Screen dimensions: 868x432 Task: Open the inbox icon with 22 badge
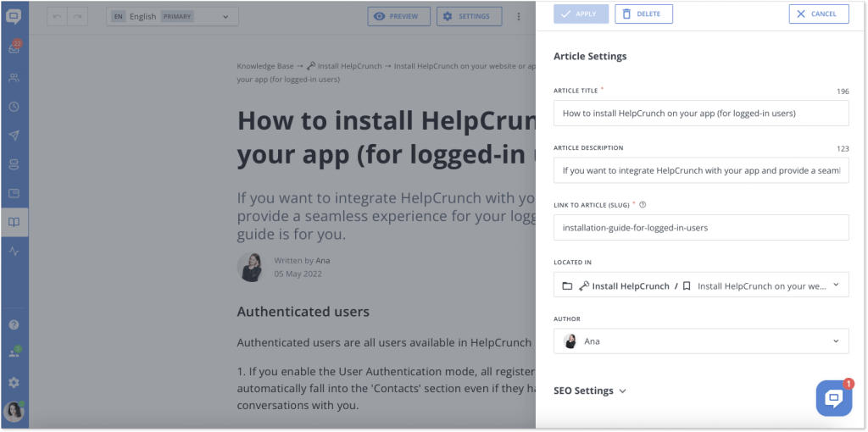14,47
